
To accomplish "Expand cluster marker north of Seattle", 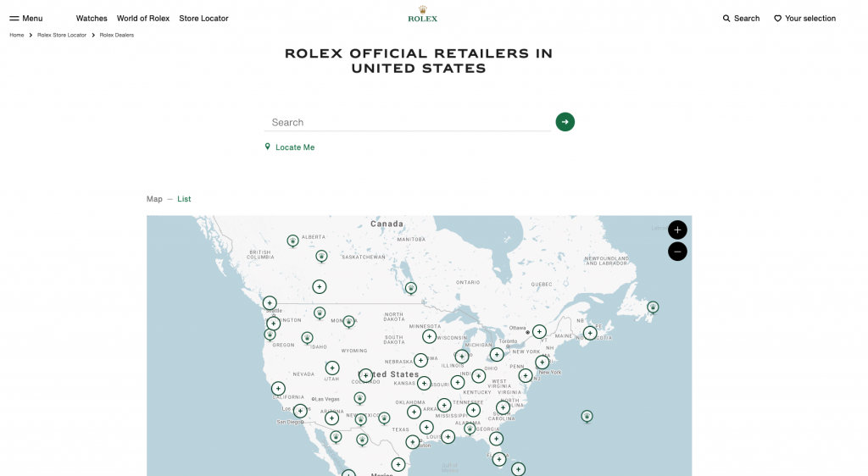I will click(x=270, y=303).
